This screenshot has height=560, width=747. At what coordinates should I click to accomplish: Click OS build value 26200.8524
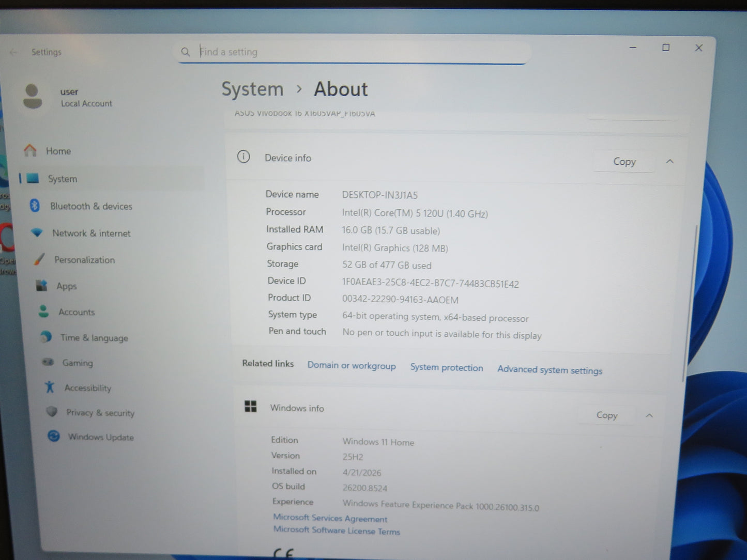click(x=364, y=488)
